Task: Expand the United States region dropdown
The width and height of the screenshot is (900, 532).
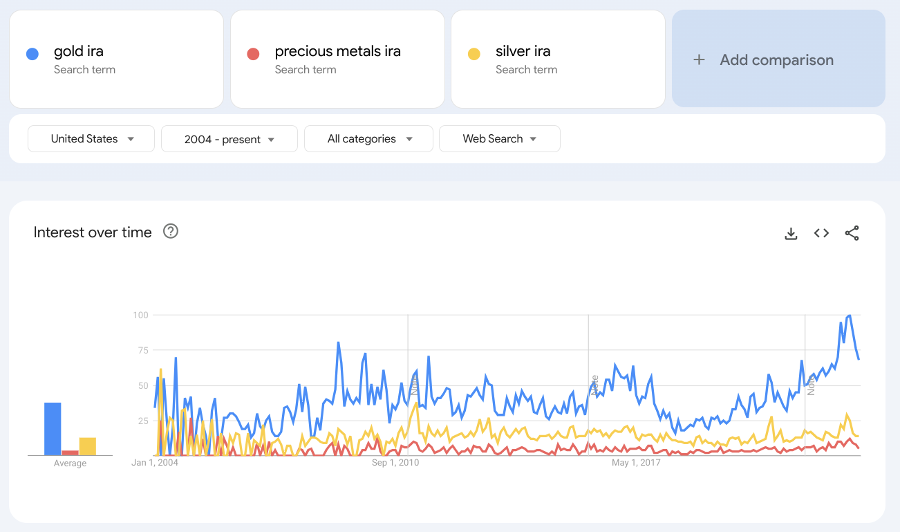Action: point(91,139)
